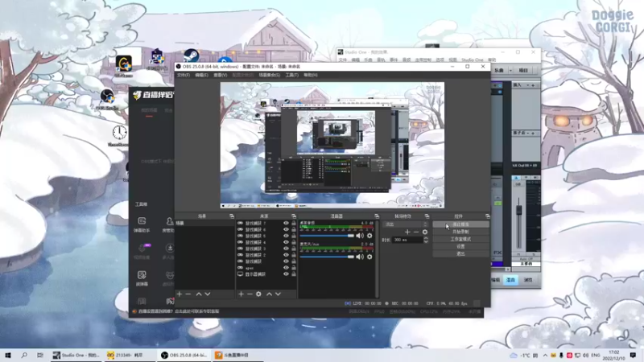644x362 pixels.
Task: Pop out the Scene Transitions dock panel
Action: [427, 216]
